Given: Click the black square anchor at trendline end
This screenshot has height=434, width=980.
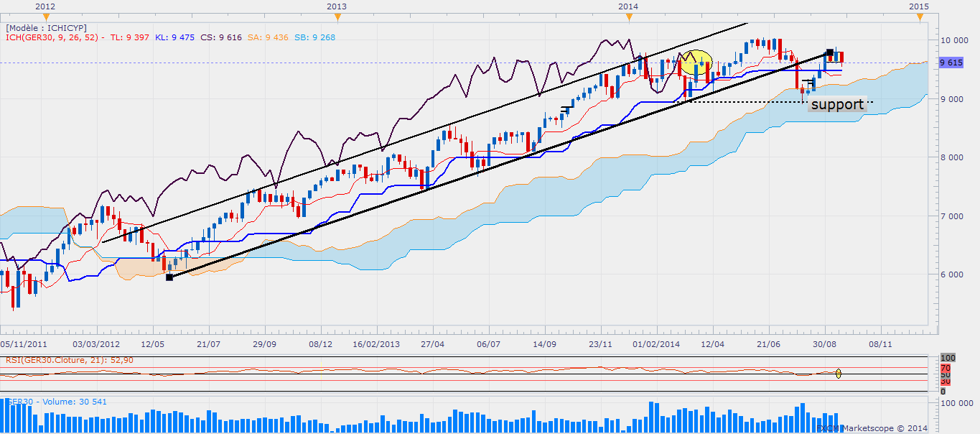Looking at the screenshot, I should [829, 52].
